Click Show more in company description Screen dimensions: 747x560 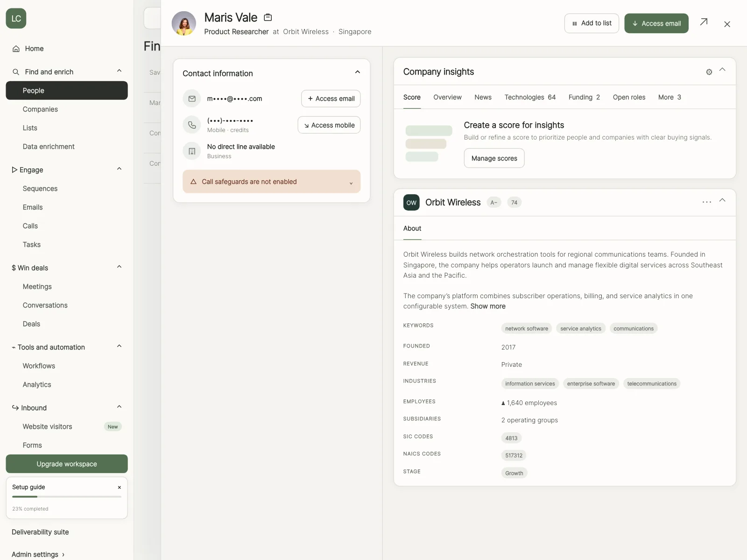click(x=488, y=306)
